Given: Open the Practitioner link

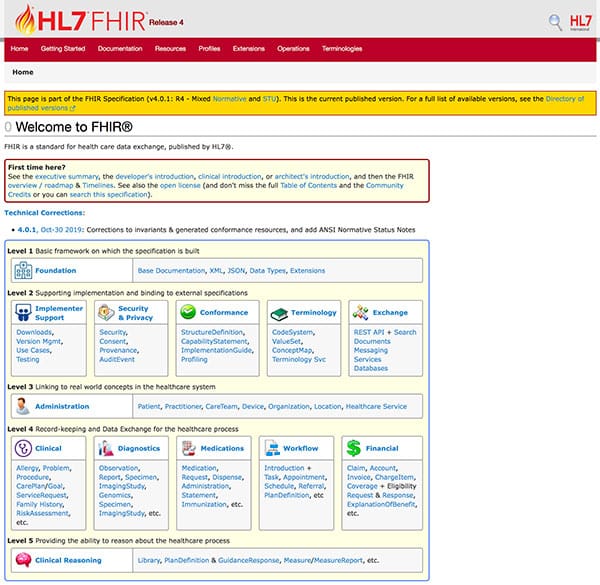Looking at the screenshot, I should (183, 406).
